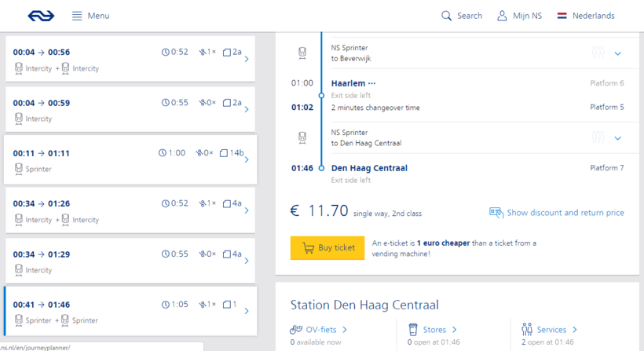Click chevron on 00:41 → 01:46 trip

pyautogui.click(x=247, y=311)
